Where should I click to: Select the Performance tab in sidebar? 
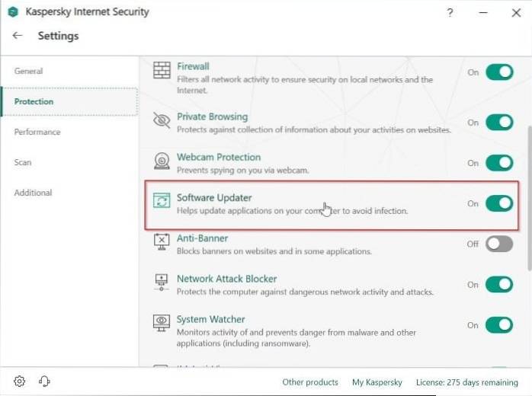click(x=37, y=132)
